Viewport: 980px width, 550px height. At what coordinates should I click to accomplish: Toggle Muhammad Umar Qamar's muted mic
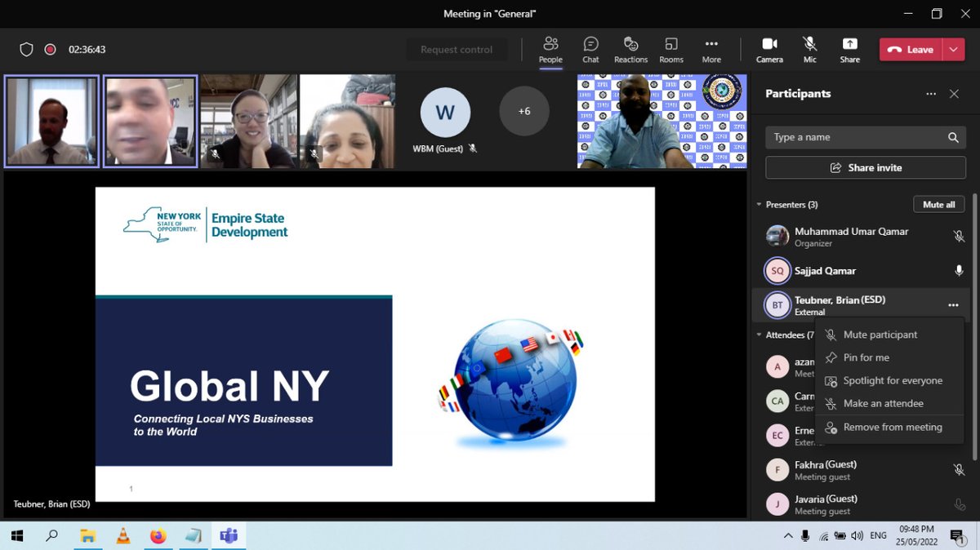point(959,237)
